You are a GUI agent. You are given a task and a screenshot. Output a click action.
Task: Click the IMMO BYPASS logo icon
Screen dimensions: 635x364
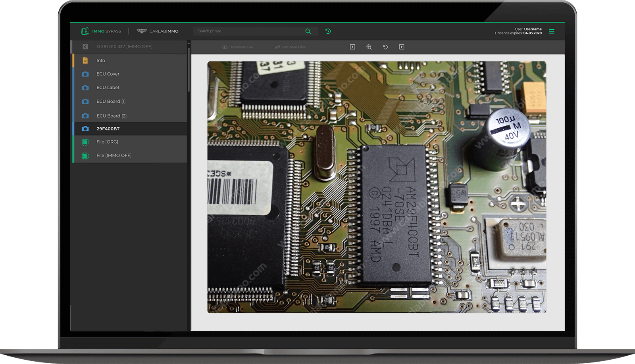(85, 31)
